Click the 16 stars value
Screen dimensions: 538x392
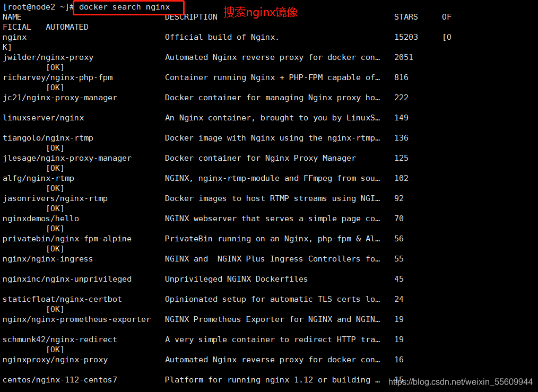[x=399, y=360]
